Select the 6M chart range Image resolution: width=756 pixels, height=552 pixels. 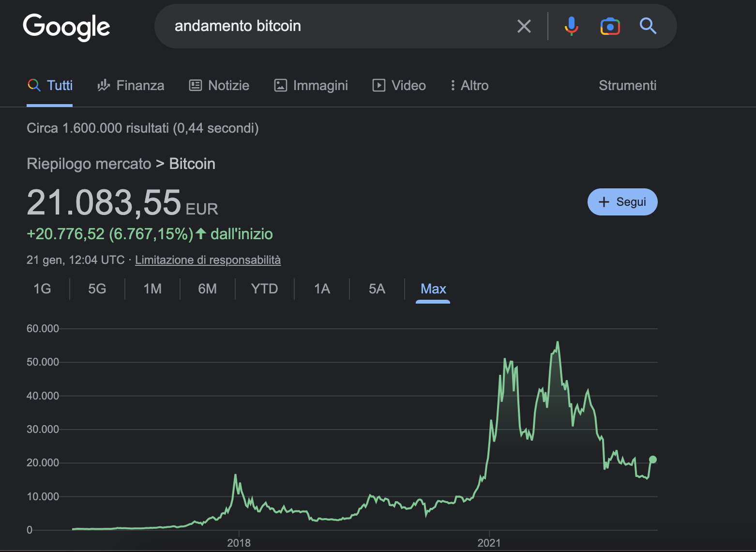pyautogui.click(x=208, y=289)
